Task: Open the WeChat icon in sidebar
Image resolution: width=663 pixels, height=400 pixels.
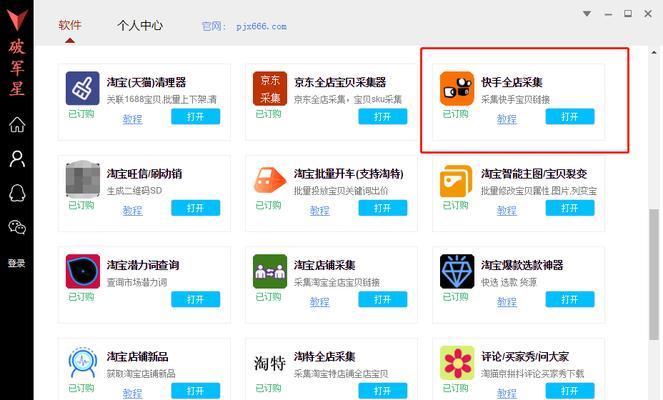Action: pos(17,227)
